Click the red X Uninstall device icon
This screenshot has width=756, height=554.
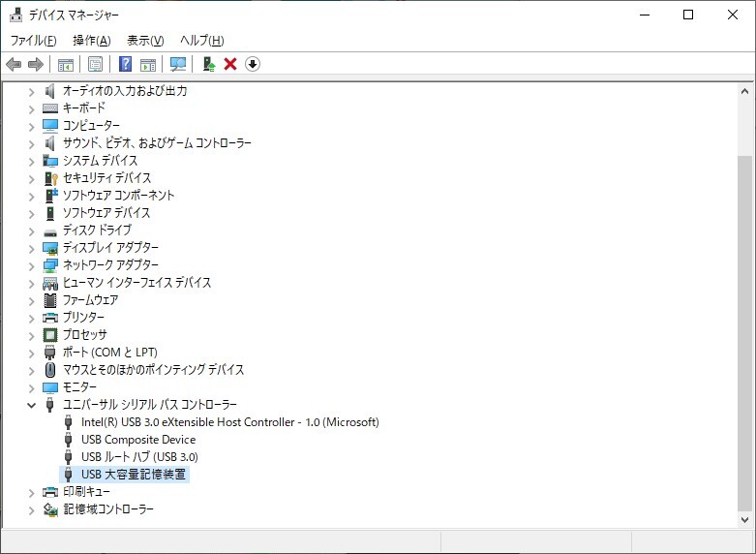(230, 64)
